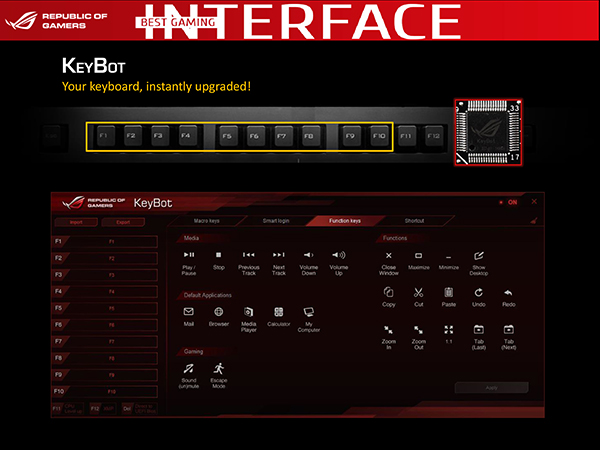Pick the Redo function icon
The image size is (600, 450).
(508, 293)
